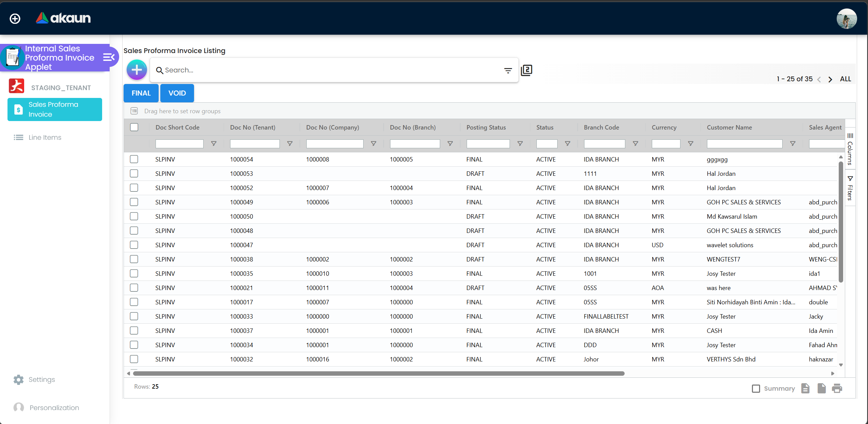Open the STAGING_TENANT red logo icon

tap(16, 86)
